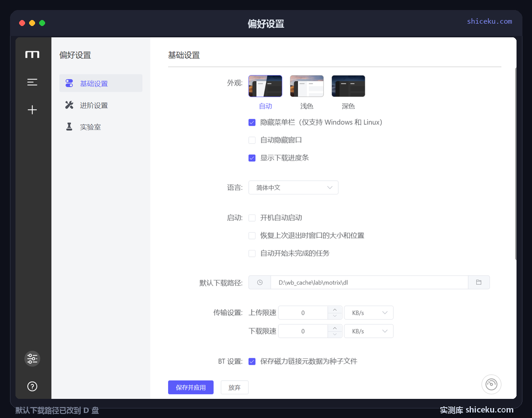Click the lab flask icon for 实验室
Screen dimensions: 532x418
[x=69, y=127]
